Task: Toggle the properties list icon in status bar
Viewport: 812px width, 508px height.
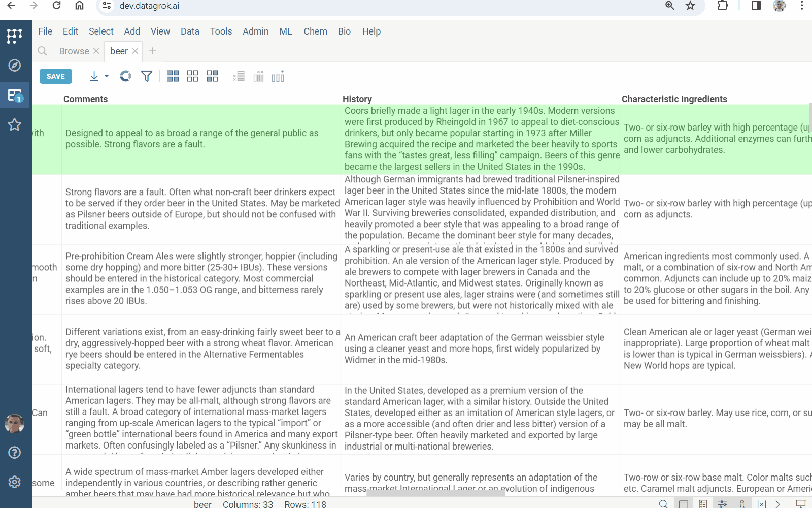Action: coord(703,504)
